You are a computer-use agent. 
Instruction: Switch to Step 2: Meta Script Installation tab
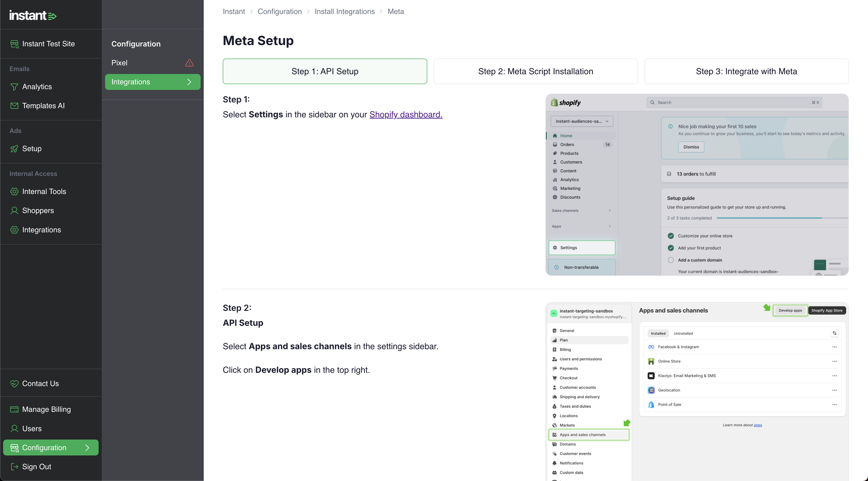click(x=536, y=71)
